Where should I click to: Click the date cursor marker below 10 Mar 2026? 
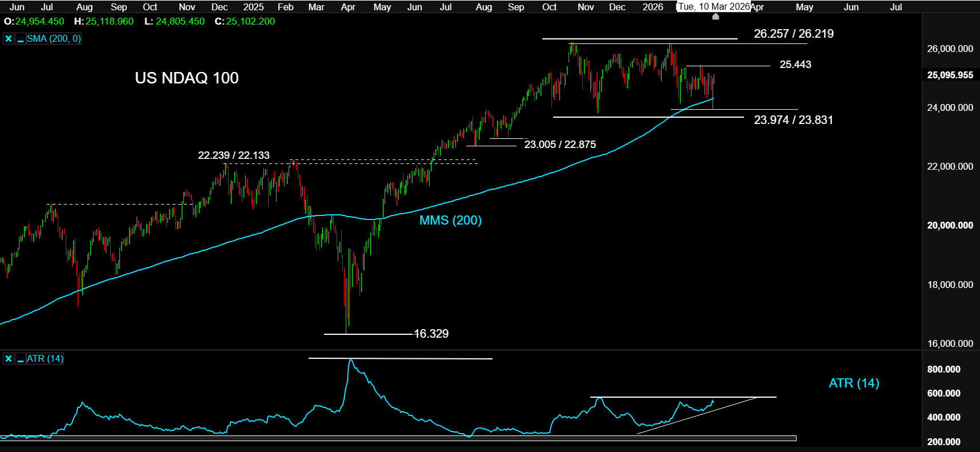coord(715,17)
